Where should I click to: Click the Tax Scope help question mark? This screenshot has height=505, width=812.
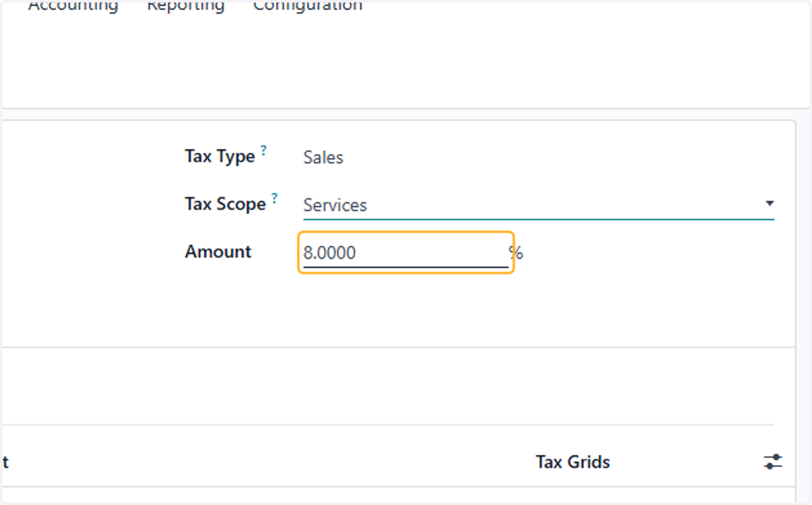click(x=275, y=198)
